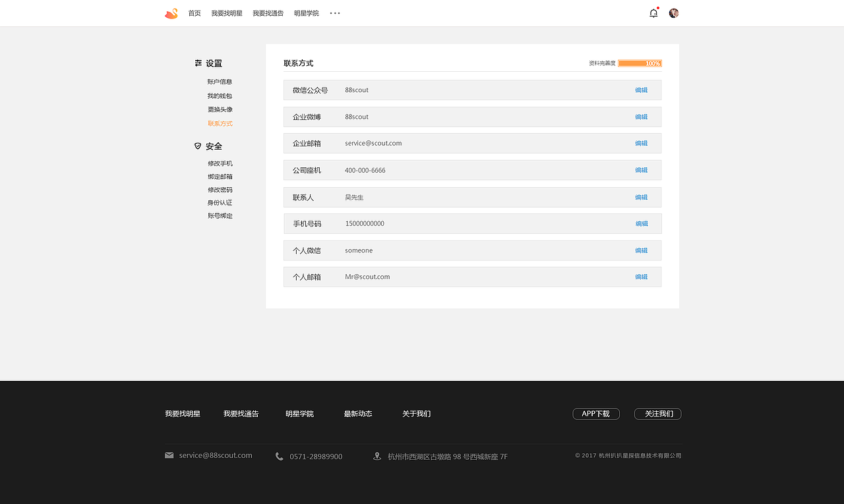Click the location pin icon in the footer
Screen dimensions: 844x504
tap(377, 455)
